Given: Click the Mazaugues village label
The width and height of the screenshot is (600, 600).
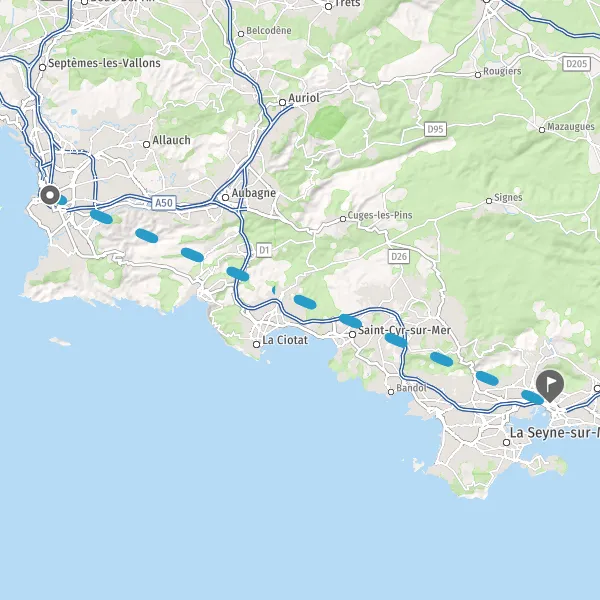Looking at the screenshot, I should 571,127.
